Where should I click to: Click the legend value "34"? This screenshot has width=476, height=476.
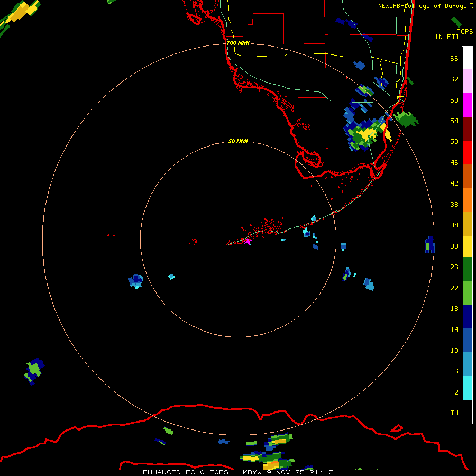pos(454,225)
